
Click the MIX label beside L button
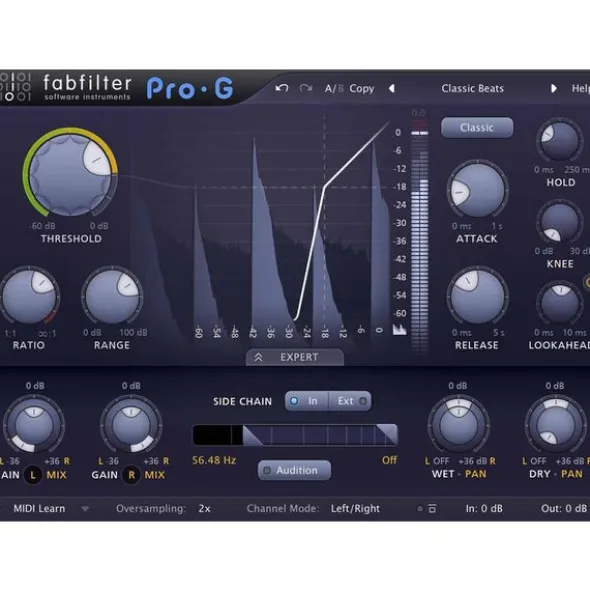[57, 475]
